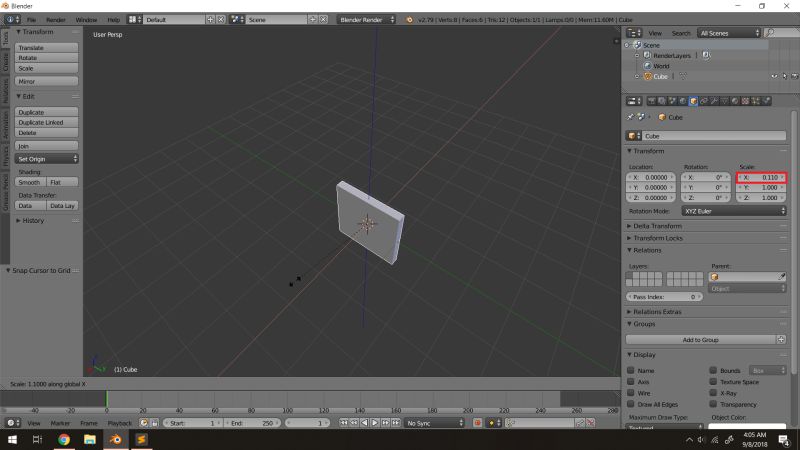The image size is (800, 450).
Task: Open the All Scenes outliner filter dropdown
Action: [729, 33]
